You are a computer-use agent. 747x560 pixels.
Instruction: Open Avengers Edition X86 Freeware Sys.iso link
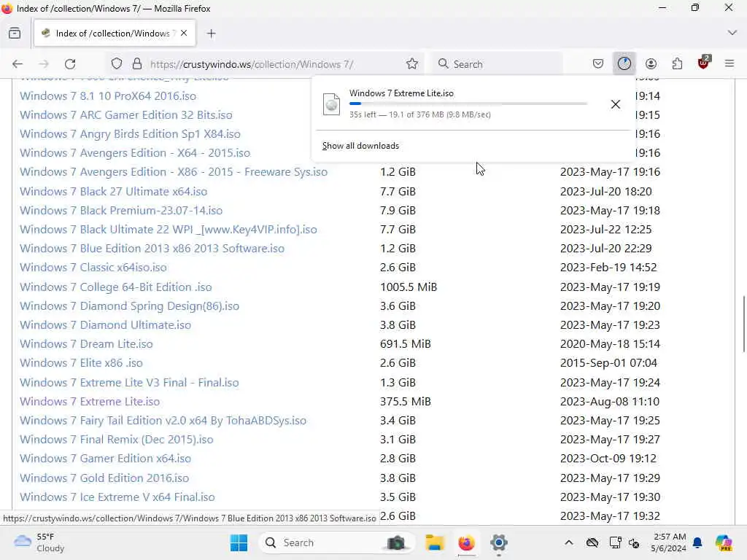click(174, 172)
